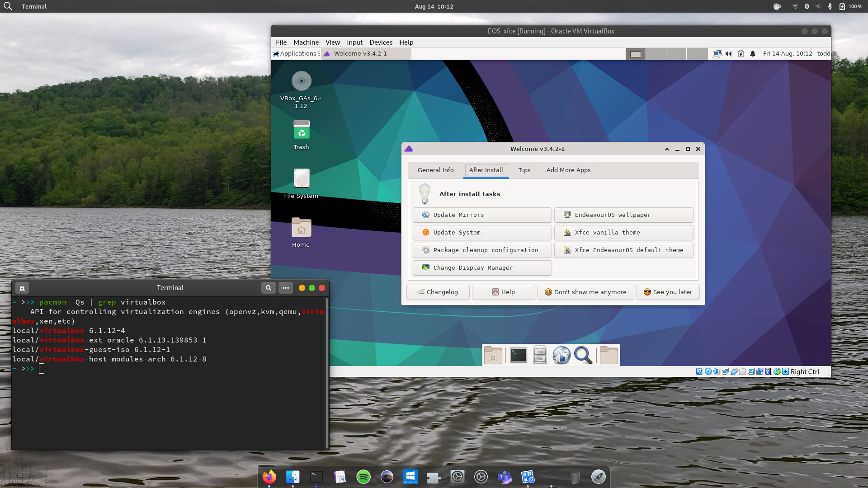
Task: Click the Wi-Fi icon in host top bar
Action: point(795,6)
